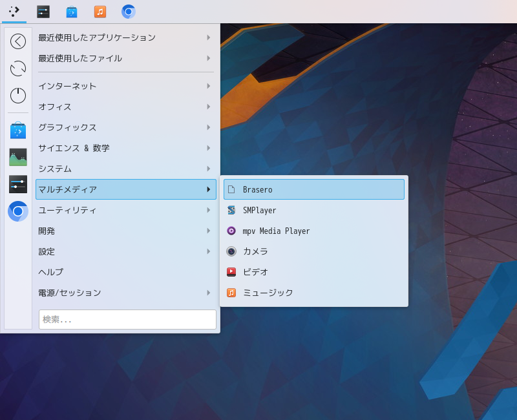This screenshot has height=420, width=517.
Task: Click the back arrow circle icon in sidebar
Action: point(18,41)
